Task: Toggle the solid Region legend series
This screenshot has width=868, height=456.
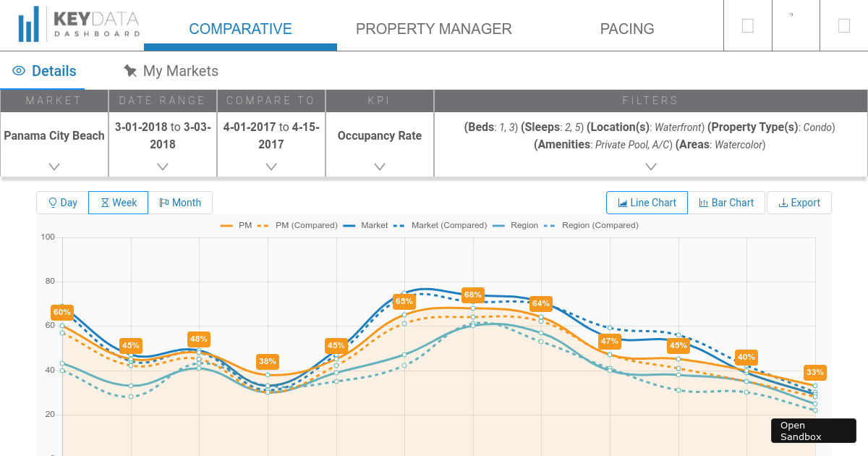Action: [x=516, y=225]
